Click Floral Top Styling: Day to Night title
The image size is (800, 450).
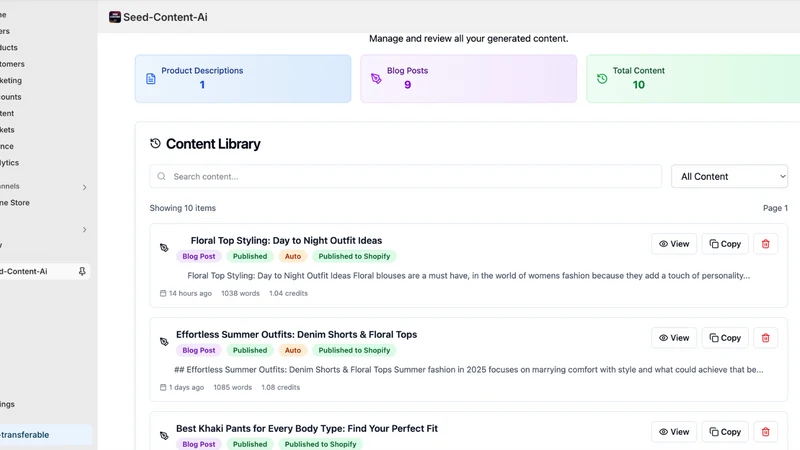click(x=286, y=240)
